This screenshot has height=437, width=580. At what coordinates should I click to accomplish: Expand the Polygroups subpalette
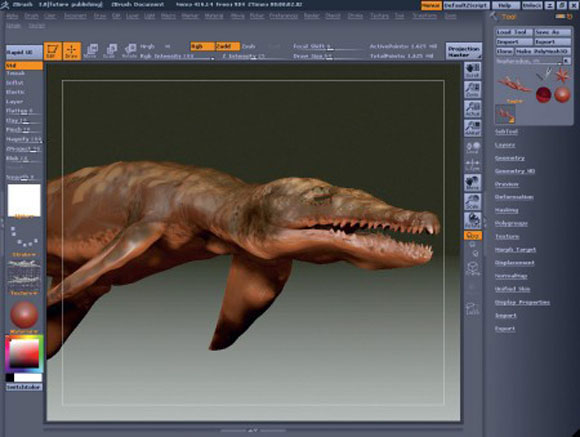click(x=511, y=223)
